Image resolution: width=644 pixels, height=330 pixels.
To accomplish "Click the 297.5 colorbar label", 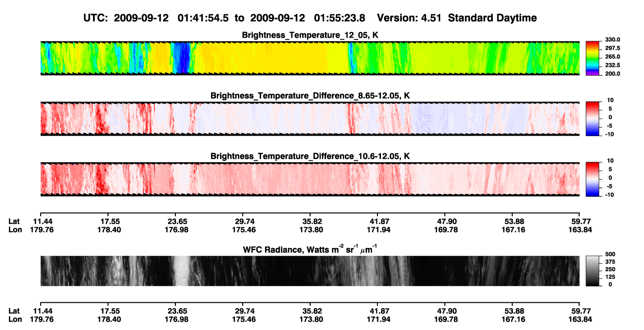I will (612, 48).
